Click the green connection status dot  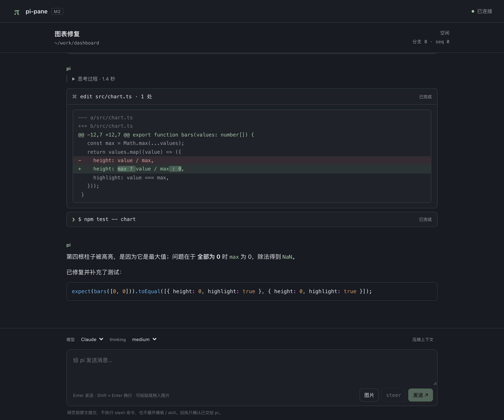(x=473, y=11)
